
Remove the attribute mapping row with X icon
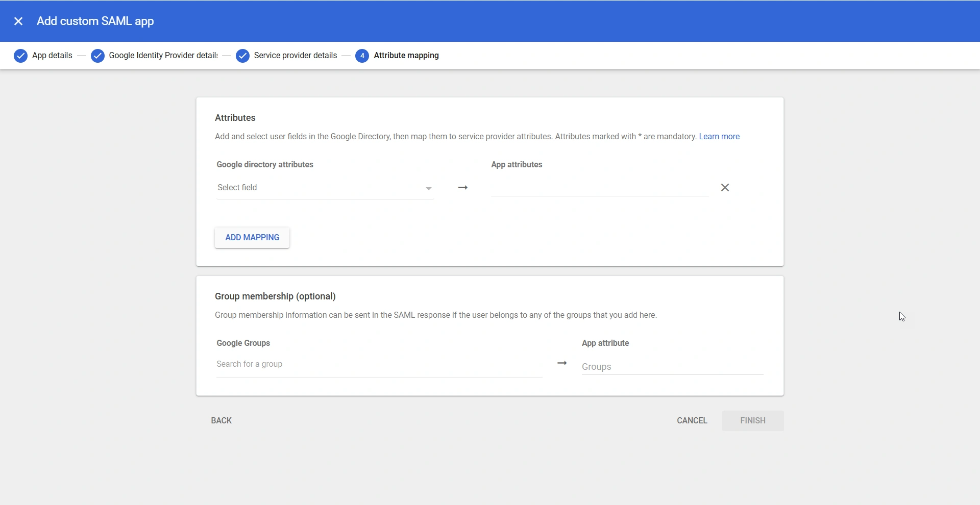[x=725, y=188]
